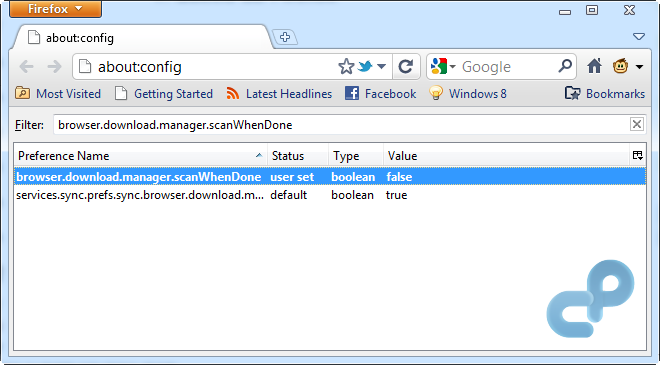The image size is (660, 365).
Task: Open the Most Visited bookmarks folder
Action: (58, 93)
